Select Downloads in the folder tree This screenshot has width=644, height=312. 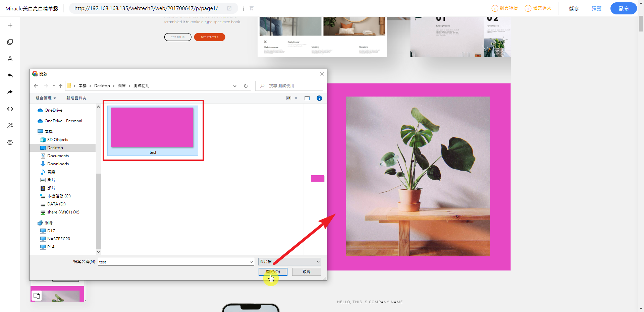click(x=58, y=164)
